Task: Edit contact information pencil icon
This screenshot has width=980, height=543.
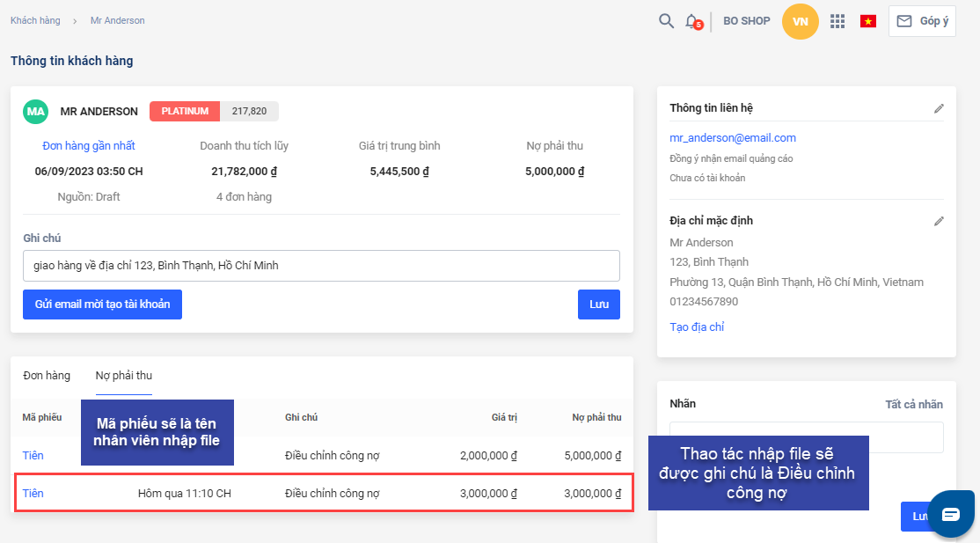Action: pos(939,108)
